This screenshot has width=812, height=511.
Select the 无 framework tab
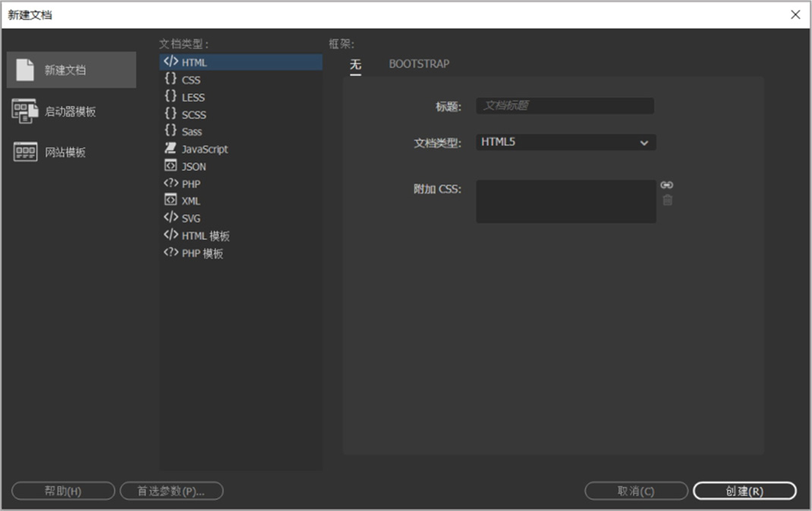point(355,65)
